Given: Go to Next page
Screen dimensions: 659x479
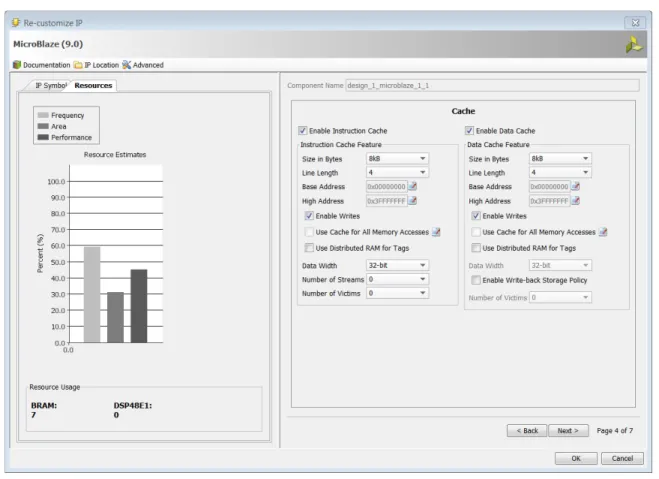Looking at the screenshot, I should click(568, 431).
